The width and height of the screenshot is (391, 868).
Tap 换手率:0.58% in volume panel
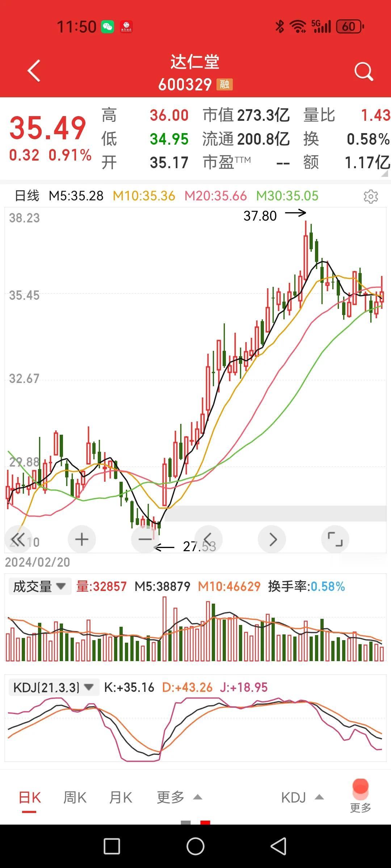coord(306,587)
